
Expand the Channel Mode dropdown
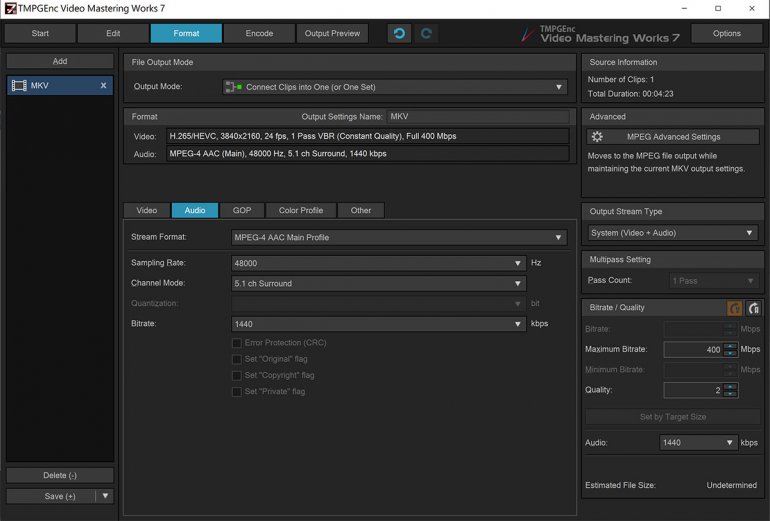[x=379, y=283]
